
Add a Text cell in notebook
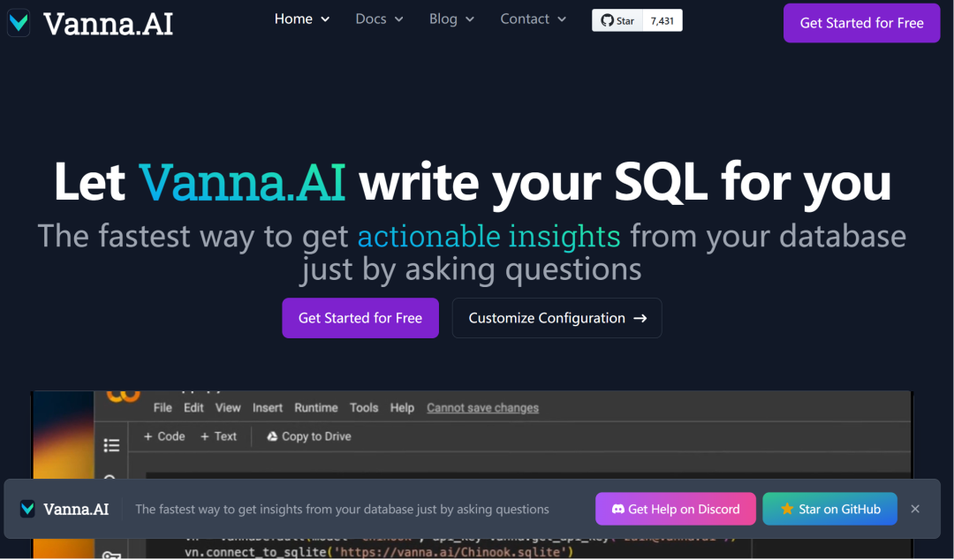coord(218,436)
